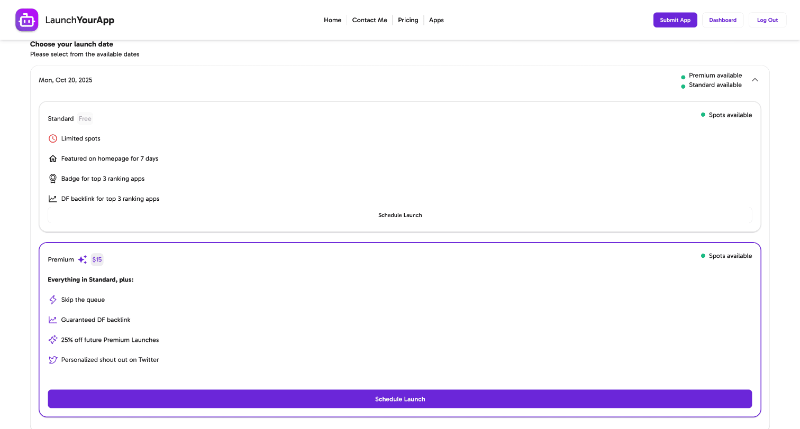Go to Contact Me page
800x429 pixels.
[x=370, y=20]
